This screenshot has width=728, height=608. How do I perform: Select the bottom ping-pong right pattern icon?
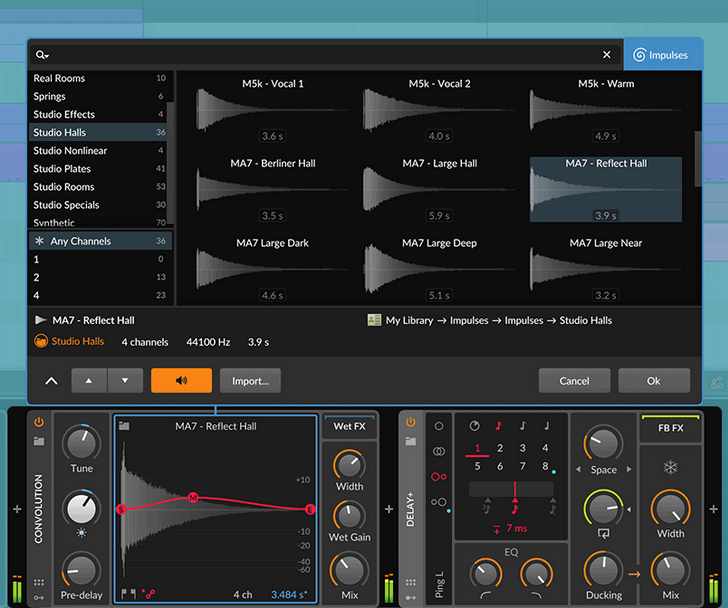click(x=439, y=502)
